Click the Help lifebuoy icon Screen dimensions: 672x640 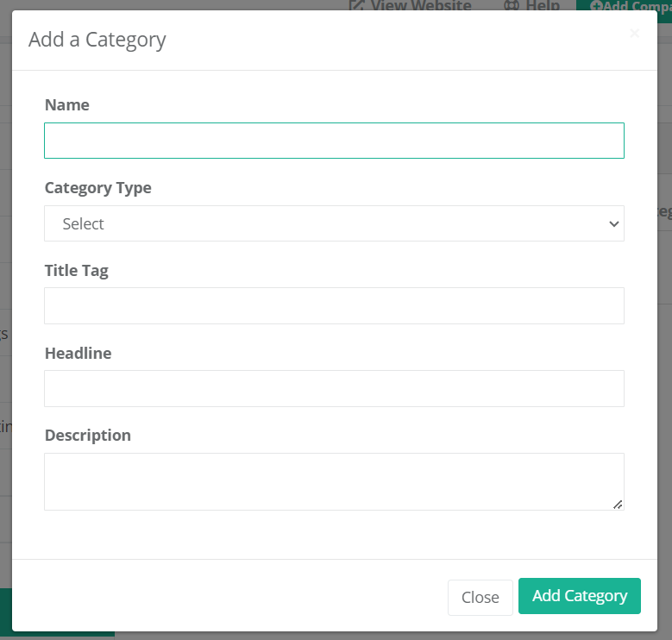point(512,5)
